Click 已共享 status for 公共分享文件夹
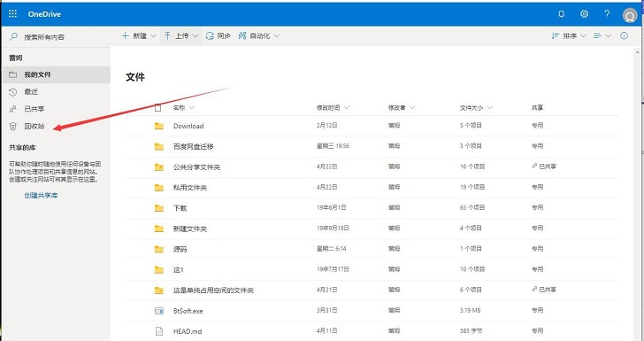The width and height of the screenshot is (644, 341). [544, 167]
